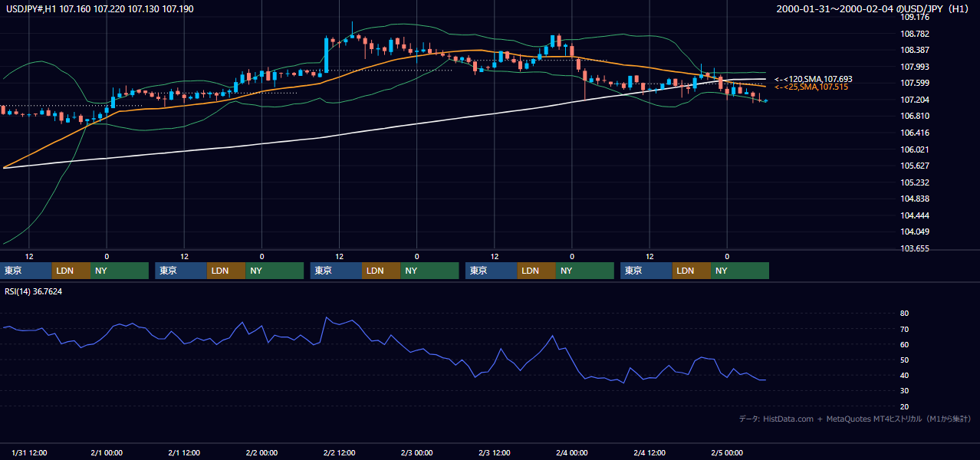Click the 106.810 price axis label
980x460 pixels.
coord(915,116)
